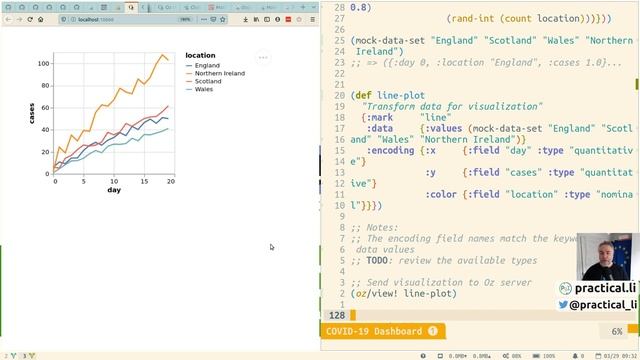Viewport: 640px width, 360px height.
Task: Place cursor on '(def line-plot' line
Action: (x=388, y=96)
